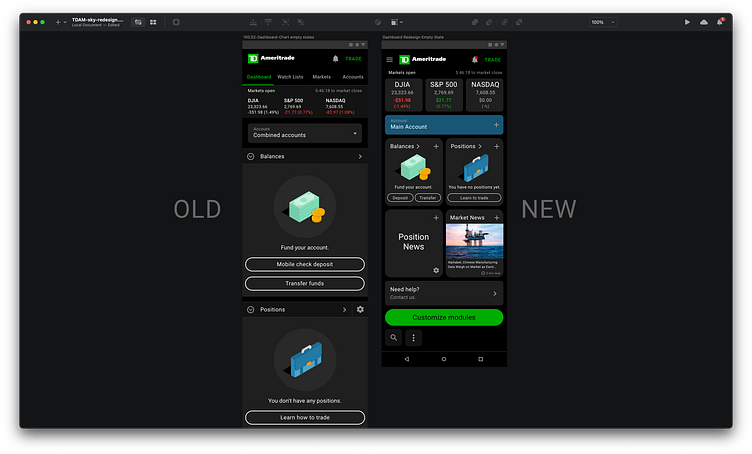Screen dimensions: 752x454
Task: Open toolbar notifications bell with red badge
Action: (720, 22)
